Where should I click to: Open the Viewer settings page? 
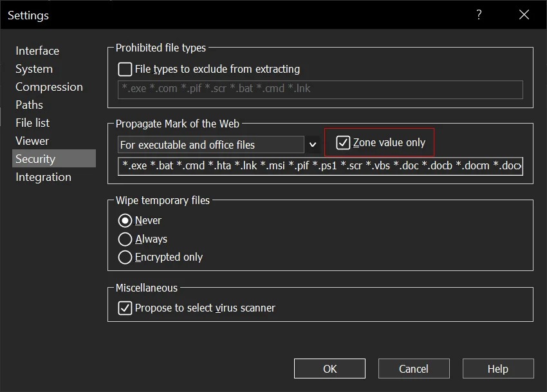pos(32,141)
